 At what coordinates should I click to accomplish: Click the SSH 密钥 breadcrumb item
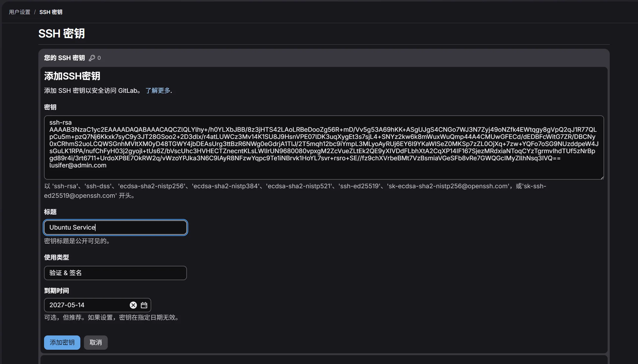point(51,12)
